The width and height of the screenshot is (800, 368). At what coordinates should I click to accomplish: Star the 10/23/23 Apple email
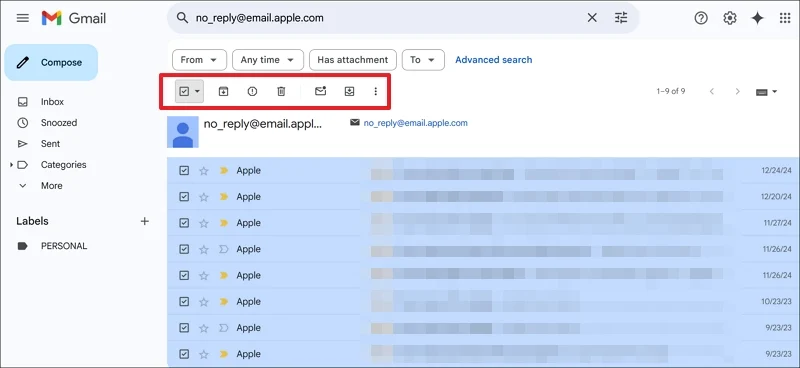click(204, 302)
